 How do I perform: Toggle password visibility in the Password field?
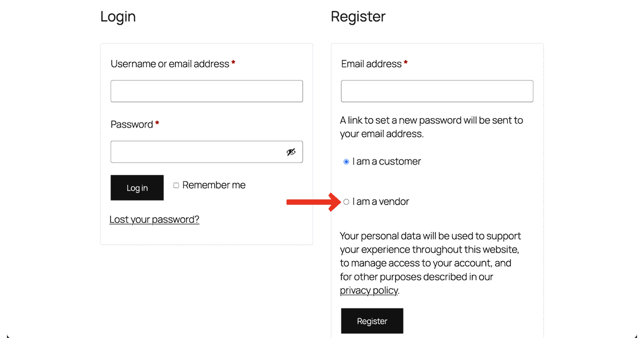point(291,152)
